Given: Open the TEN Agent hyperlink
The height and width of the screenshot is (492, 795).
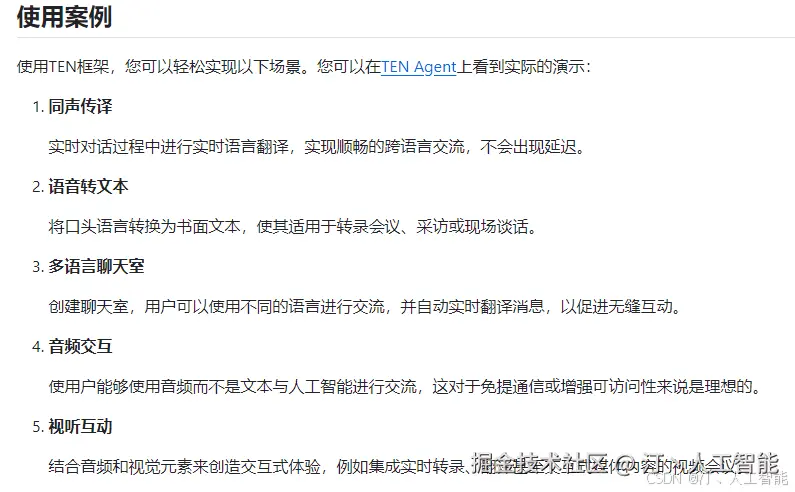Looking at the screenshot, I should point(418,67).
